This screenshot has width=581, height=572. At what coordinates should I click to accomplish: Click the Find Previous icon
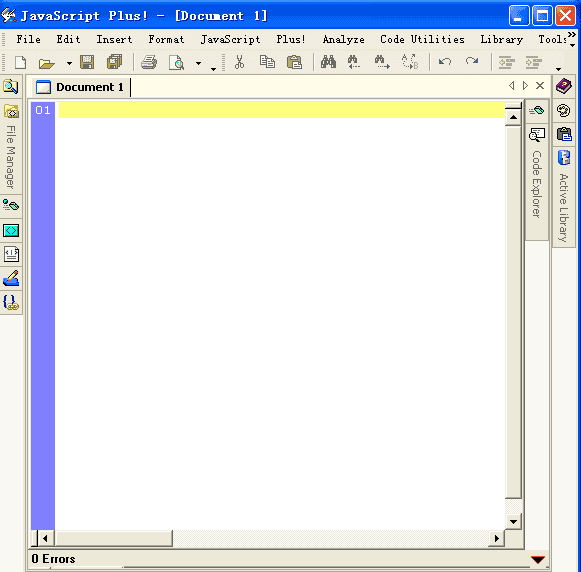[354, 62]
